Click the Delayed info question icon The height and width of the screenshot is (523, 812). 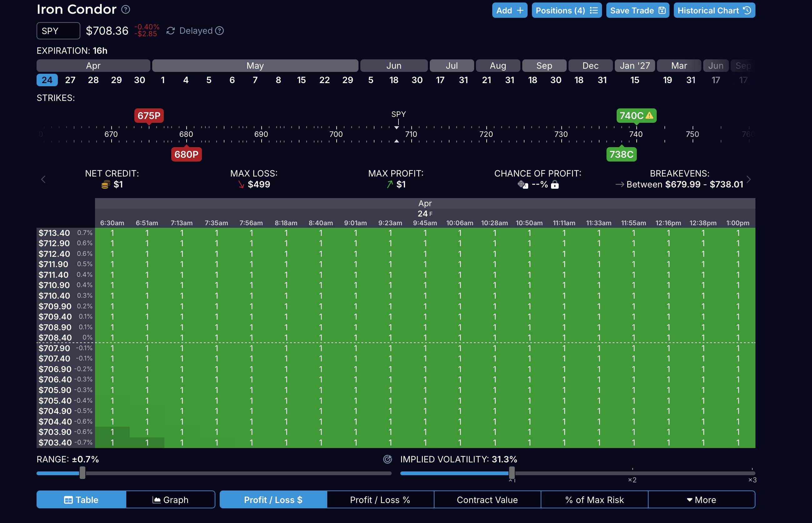click(220, 31)
